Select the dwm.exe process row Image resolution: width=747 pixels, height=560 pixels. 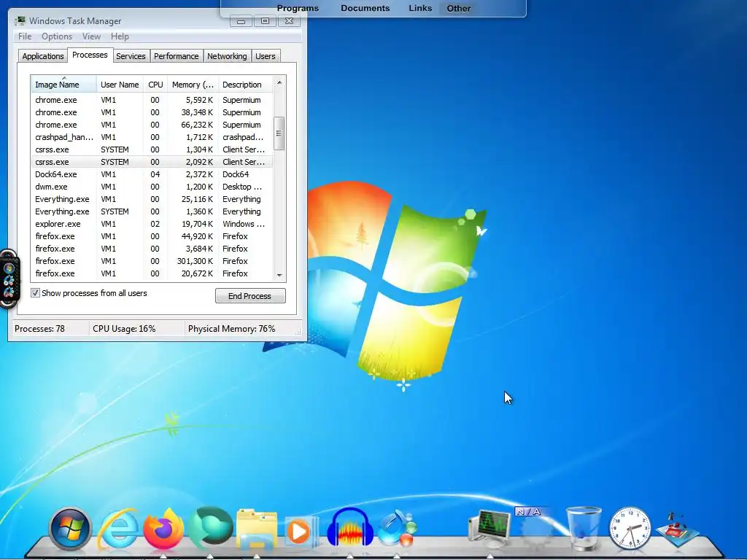[152, 187]
